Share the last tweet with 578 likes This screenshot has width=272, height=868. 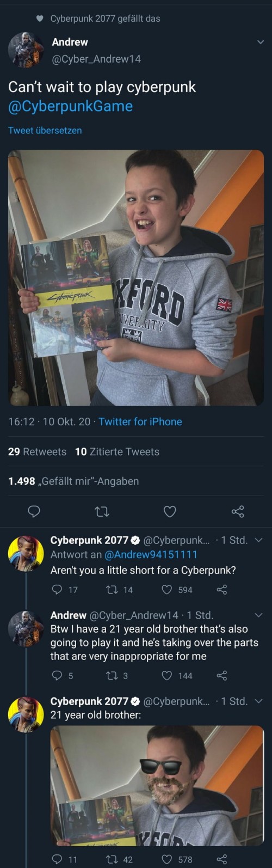pos(221,859)
